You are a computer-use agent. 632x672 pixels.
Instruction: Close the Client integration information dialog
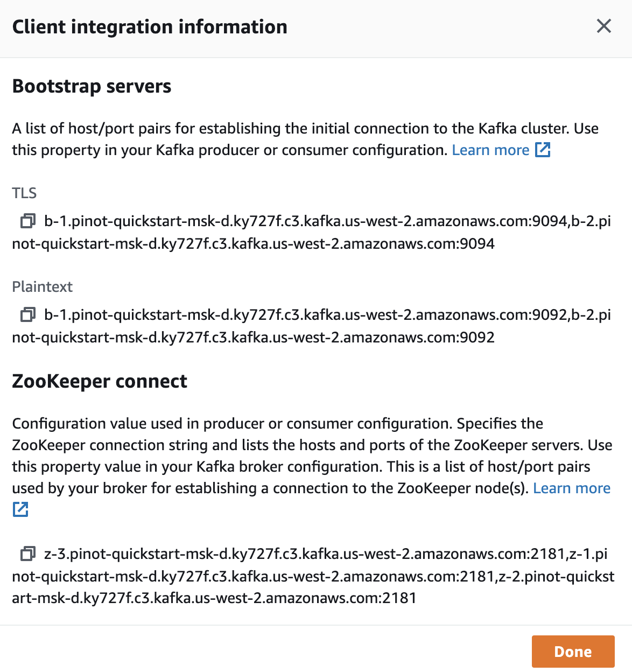click(604, 26)
